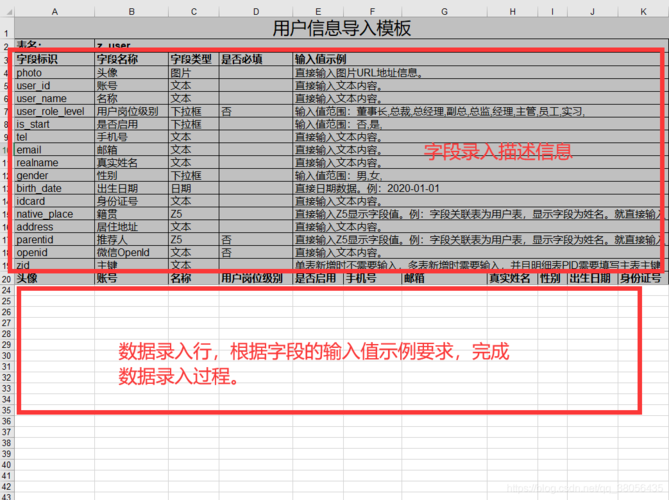Select column A header
The width and height of the screenshot is (669, 500).
pyautogui.click(x=55, y=12)
